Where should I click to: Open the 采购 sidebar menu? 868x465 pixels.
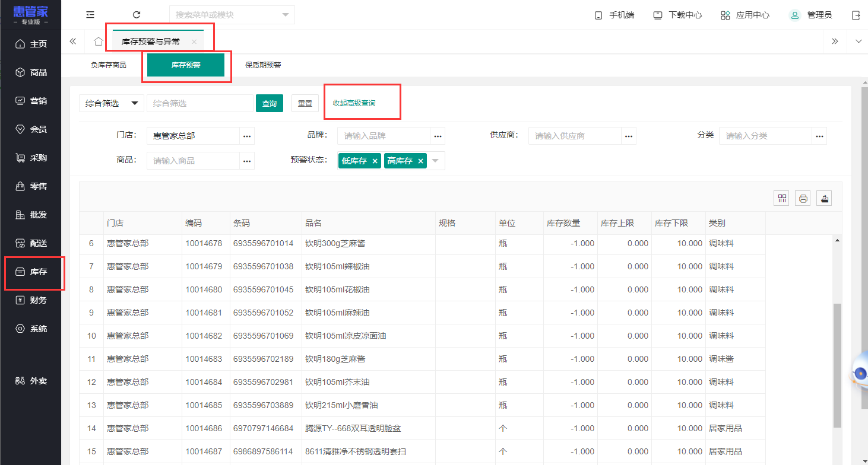click(x=31, y=158)
